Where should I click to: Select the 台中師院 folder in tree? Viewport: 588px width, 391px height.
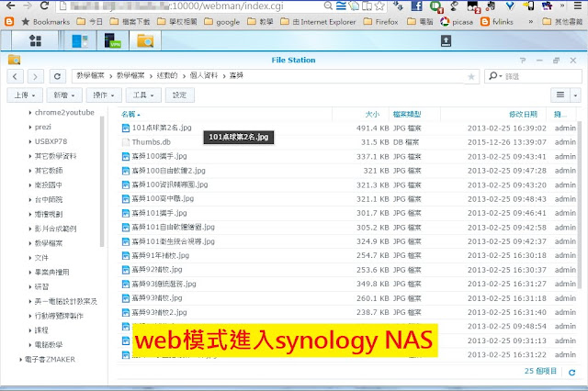49,199
